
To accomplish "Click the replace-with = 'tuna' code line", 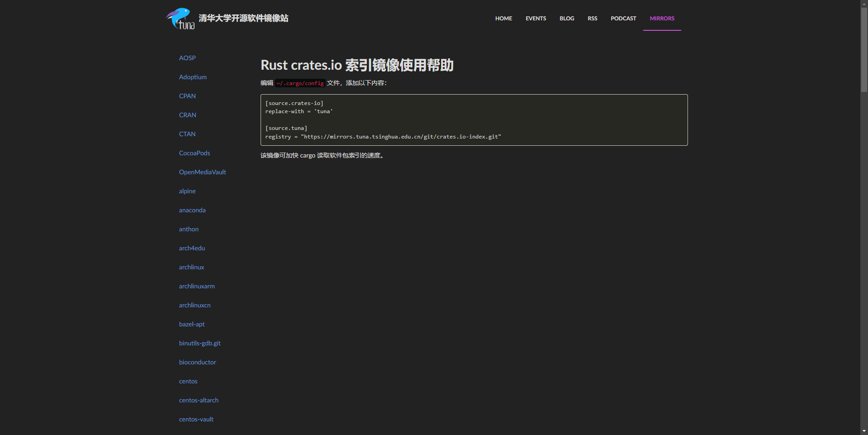I will 299,111.
